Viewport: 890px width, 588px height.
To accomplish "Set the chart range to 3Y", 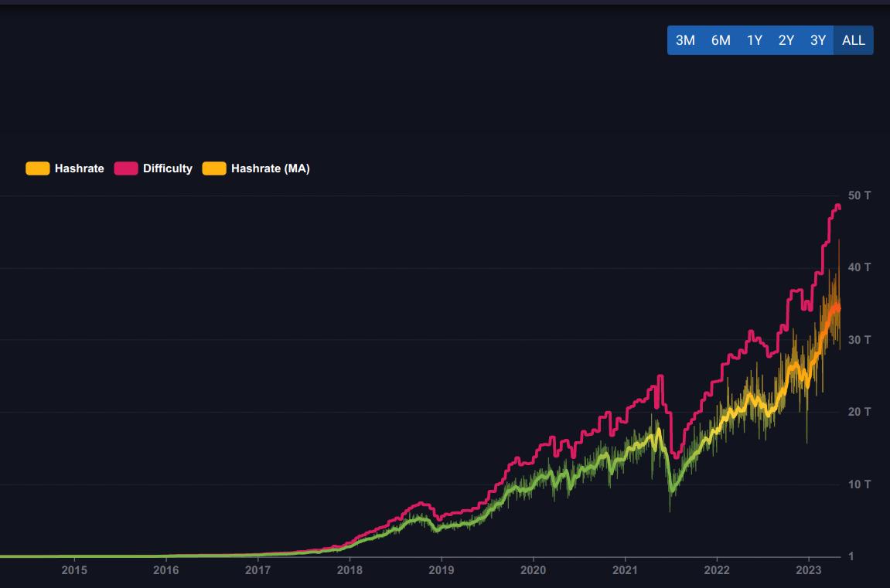I will click(818, 40).
